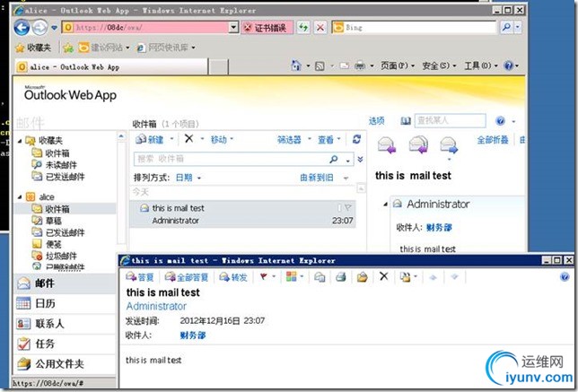The width and height of the screenshot is (578, 392).
Task: Click the move-to-folder icon in popup toolbar
Action: pos(362,276)
